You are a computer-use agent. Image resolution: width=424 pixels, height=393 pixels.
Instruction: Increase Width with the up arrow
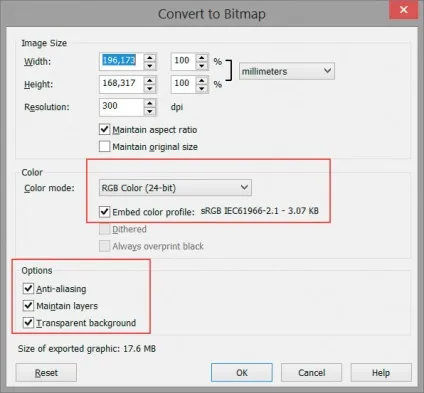[x=150, y=57]
